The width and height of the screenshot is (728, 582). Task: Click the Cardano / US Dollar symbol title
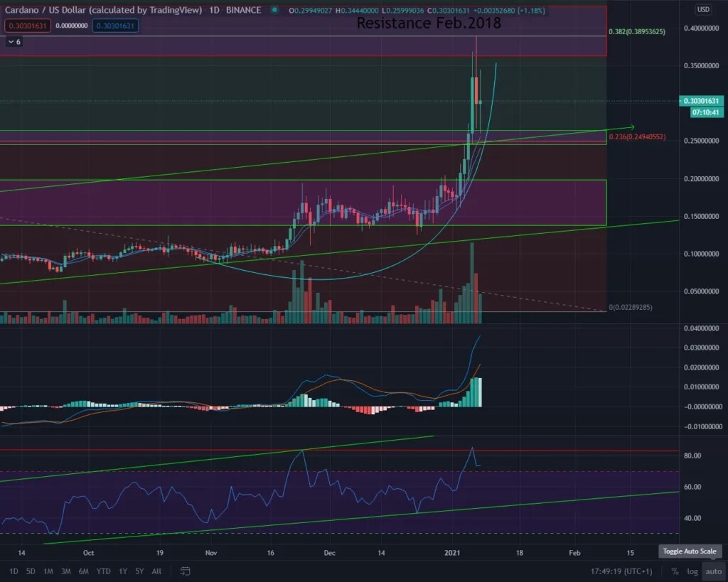[103, 10]
